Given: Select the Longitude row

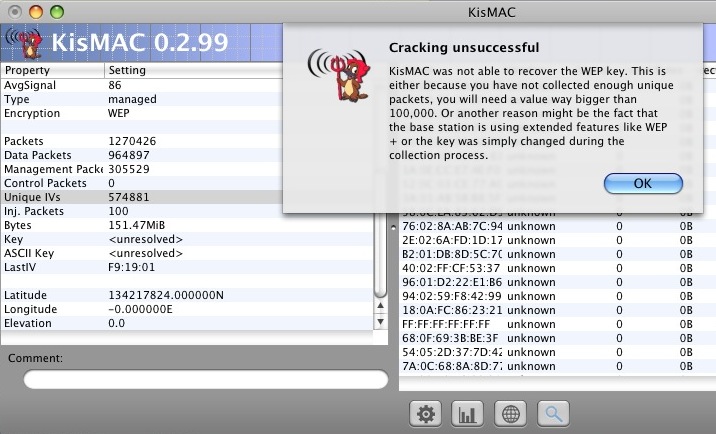Looking at the screenshot, I should [x=187, y=309].
